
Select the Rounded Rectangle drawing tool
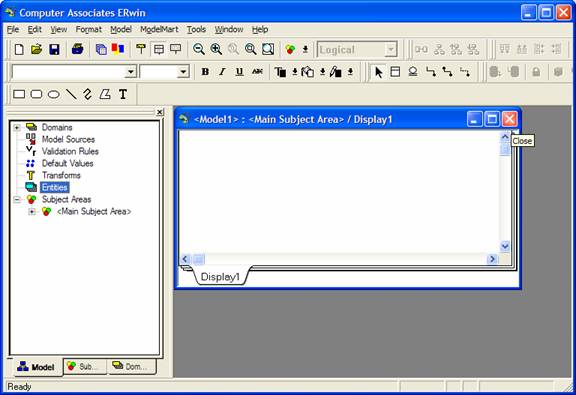point(36,94)
